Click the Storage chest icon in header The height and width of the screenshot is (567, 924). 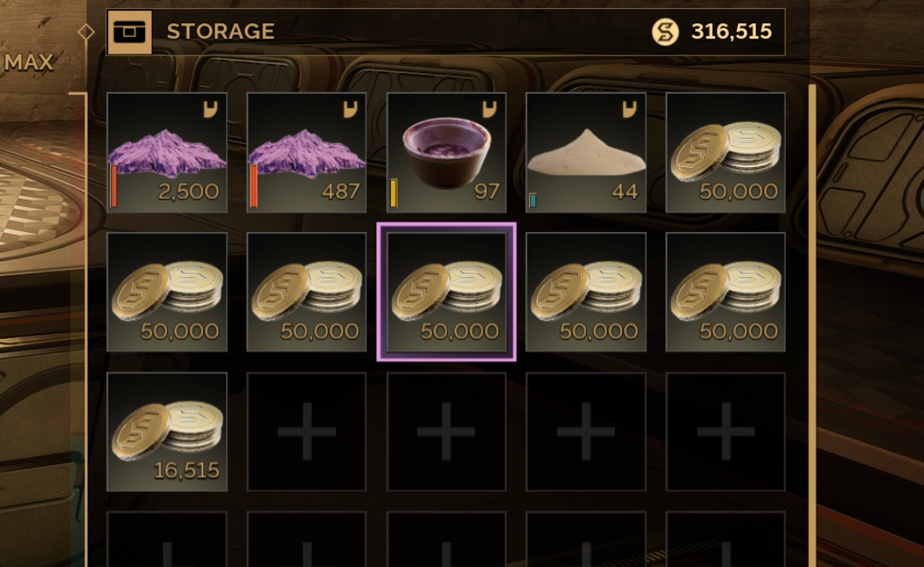[x=129, y=32]
